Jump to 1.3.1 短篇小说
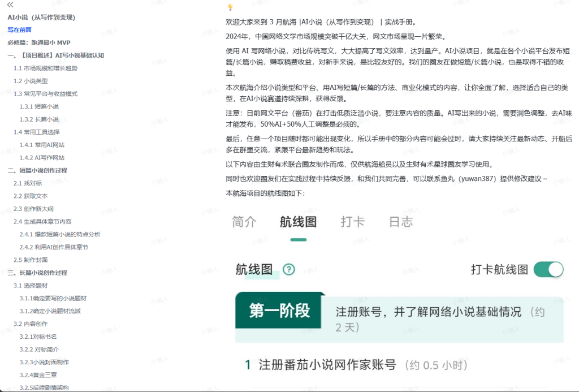Viewport: 579px width, 392px height. [39, 106]
